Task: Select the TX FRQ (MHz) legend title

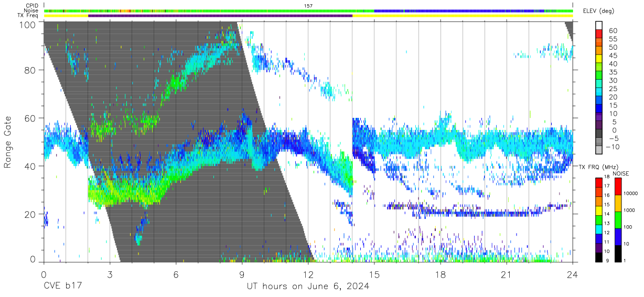Action: [599, 167]
